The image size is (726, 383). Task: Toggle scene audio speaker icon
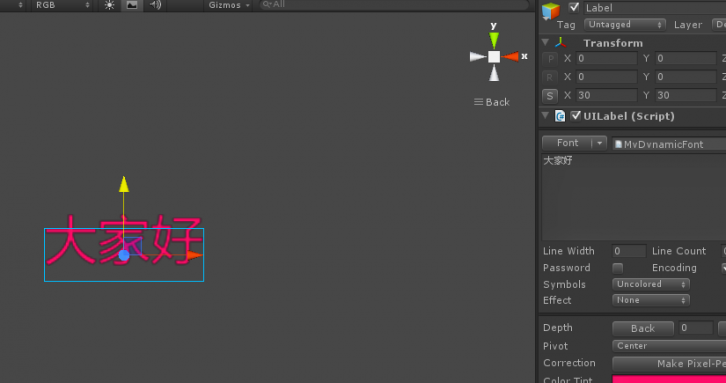tap(155, 5)
